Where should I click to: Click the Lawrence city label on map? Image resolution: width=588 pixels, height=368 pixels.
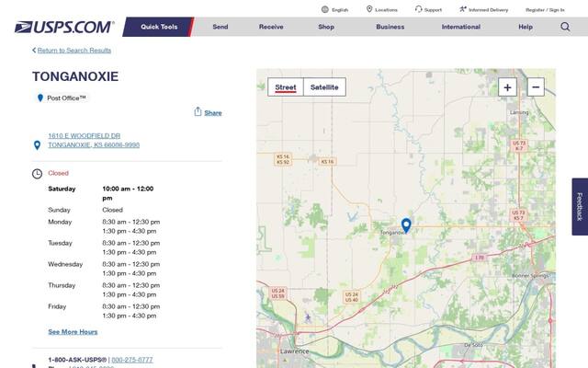point(295,351)
